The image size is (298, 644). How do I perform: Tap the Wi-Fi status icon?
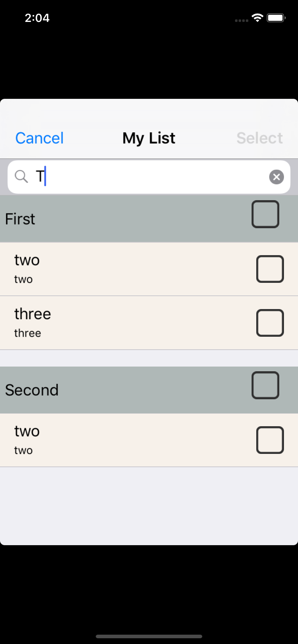click(x=257, y=18)
